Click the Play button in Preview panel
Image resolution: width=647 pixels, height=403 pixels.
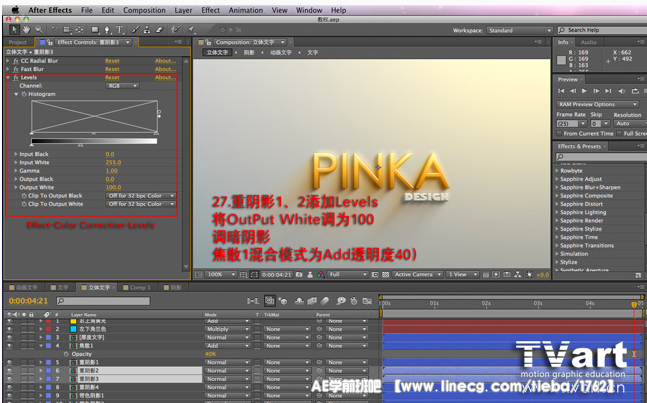(x=584, y=91)
